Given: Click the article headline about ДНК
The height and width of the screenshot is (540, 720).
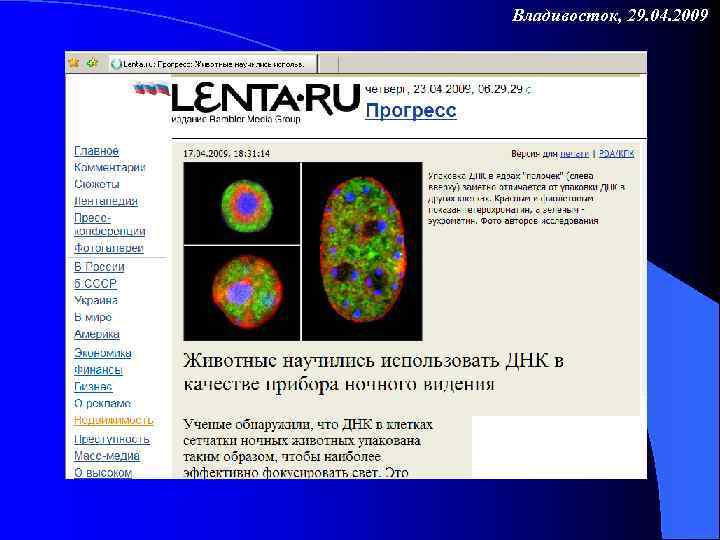Looking at the screenshot, I should (x=373, y=372).
